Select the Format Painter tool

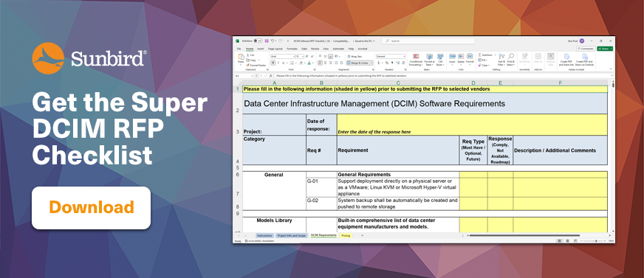coord(256,65)
